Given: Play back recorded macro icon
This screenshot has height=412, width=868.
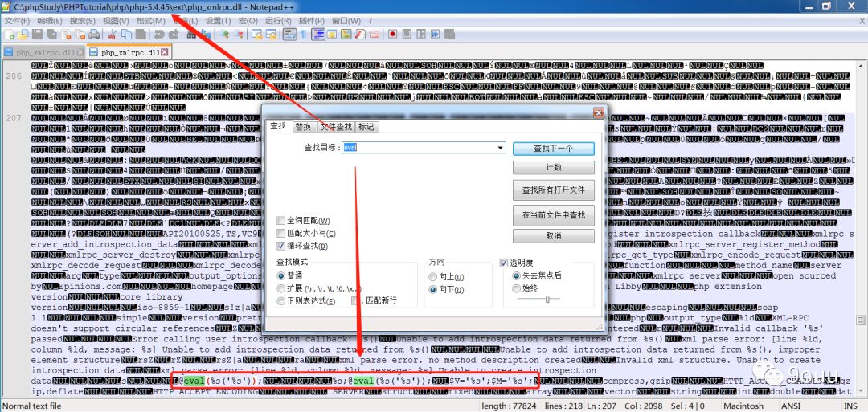Looking at the screenshot, I should [421, 35].
